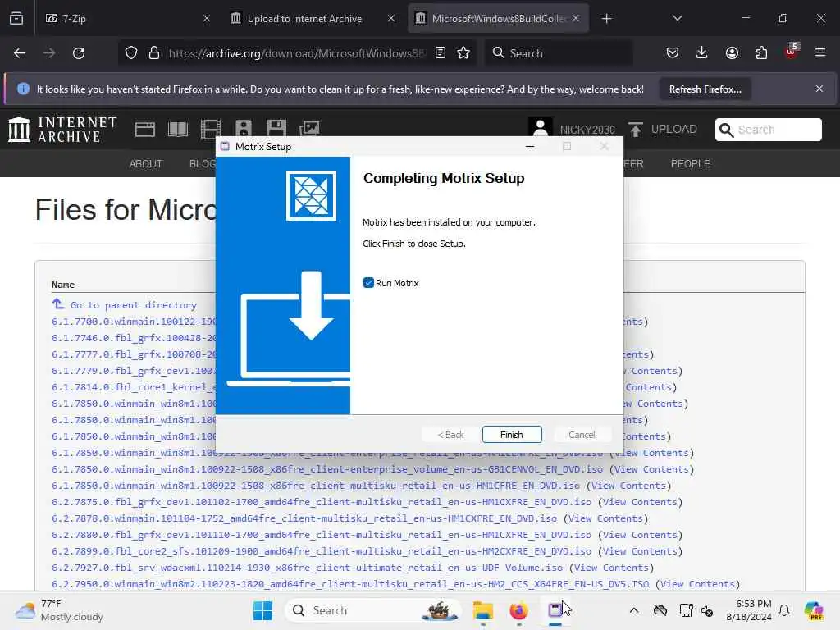Open 6.1.7850.0 client-enterprise_volume ISO link

[327, 469]
